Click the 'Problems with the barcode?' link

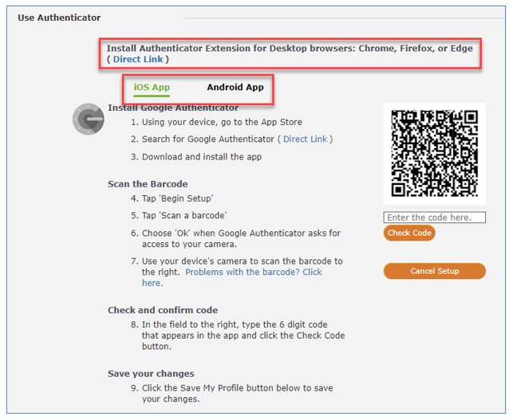tap(232, 277)
